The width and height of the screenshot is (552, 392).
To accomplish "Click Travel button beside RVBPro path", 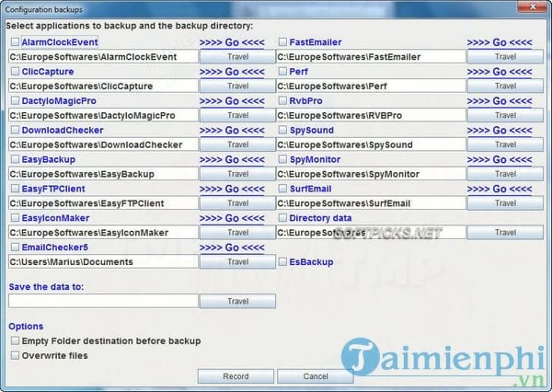I will (x=505, y=115).
